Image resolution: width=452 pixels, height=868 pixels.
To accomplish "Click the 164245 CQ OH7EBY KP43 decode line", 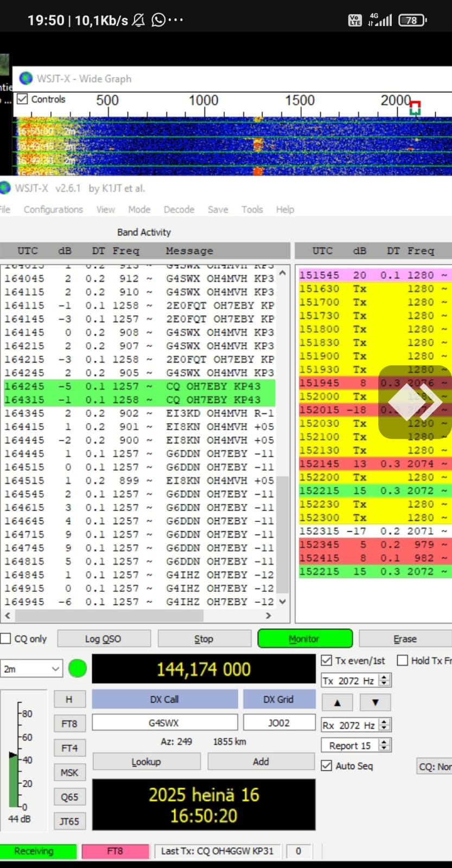I will [x=139, y=386].
